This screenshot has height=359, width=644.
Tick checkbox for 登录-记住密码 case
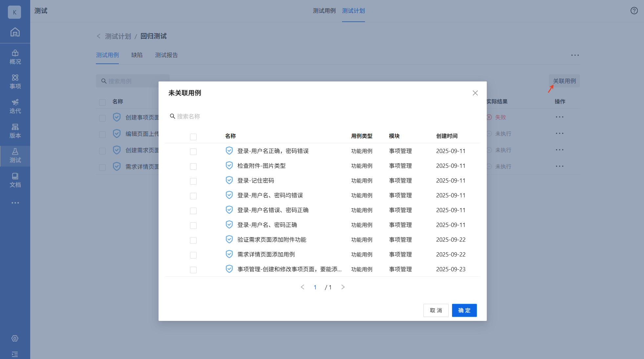(x=193, y=181)
